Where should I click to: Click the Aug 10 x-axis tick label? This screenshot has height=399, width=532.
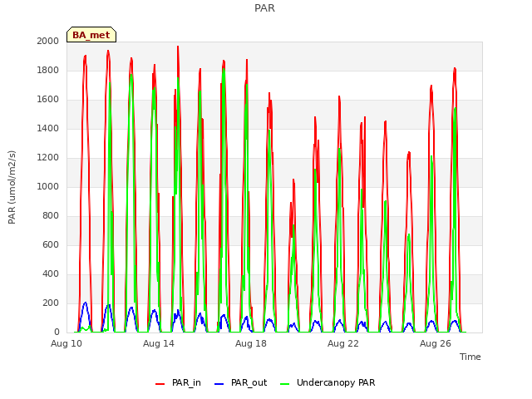click(x=66, y=343)
